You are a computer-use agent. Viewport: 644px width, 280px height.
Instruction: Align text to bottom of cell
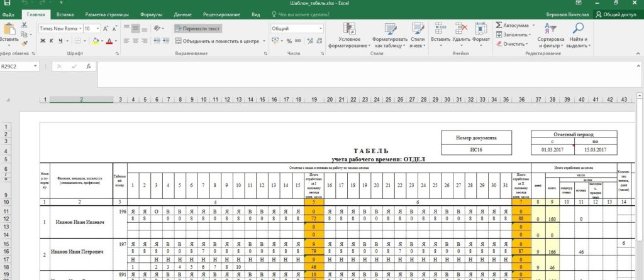144,29
